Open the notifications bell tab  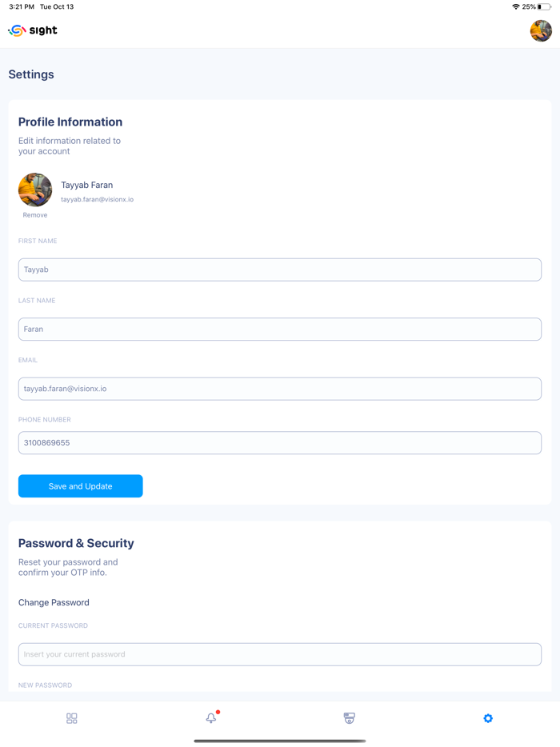(211, 718)
